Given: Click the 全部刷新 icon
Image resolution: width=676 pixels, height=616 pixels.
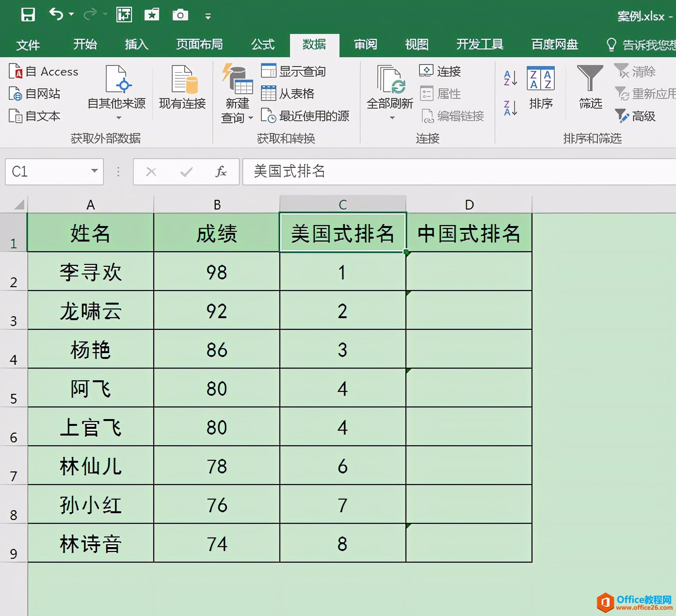Looking at the screenshot, I should (x=390, y=80).
